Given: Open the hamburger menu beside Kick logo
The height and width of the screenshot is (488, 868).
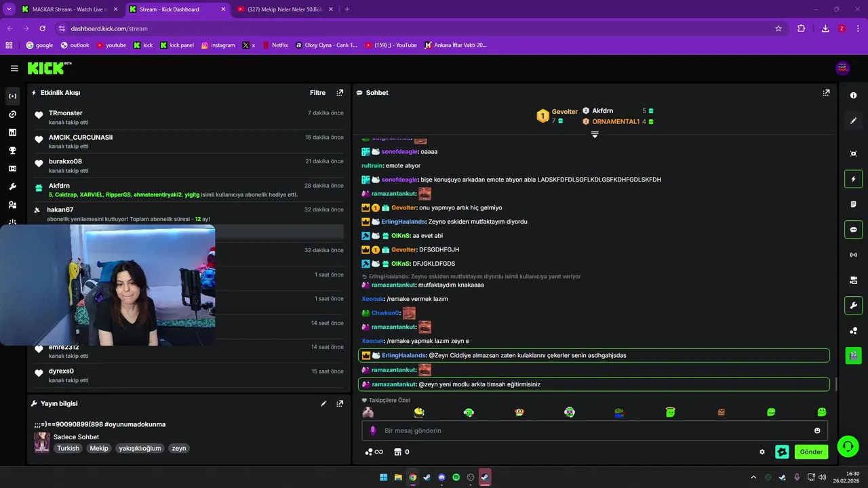Looking at the screenshot, I should click(14, 68).
